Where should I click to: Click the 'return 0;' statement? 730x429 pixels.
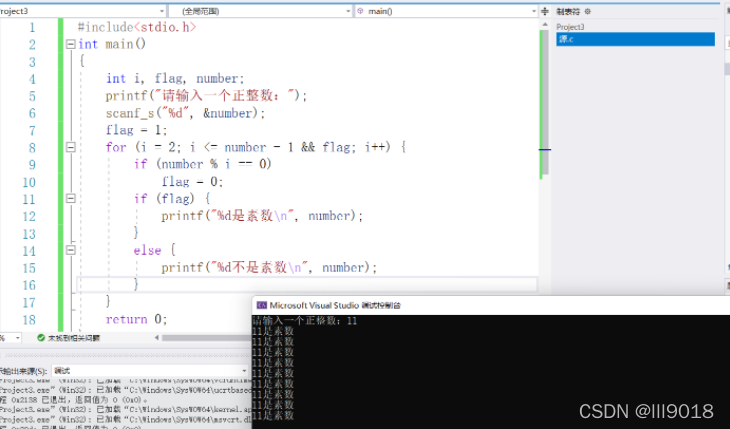click(x=136, y=319)
